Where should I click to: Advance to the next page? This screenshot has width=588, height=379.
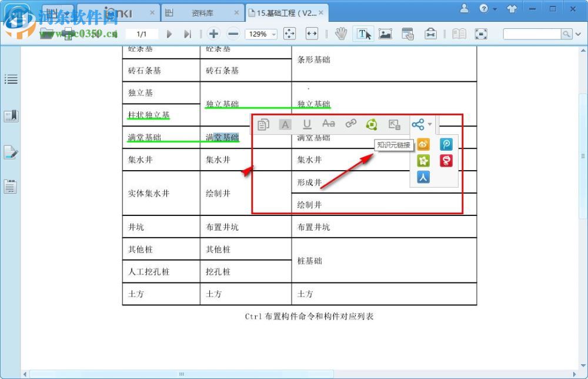point(169,34)
